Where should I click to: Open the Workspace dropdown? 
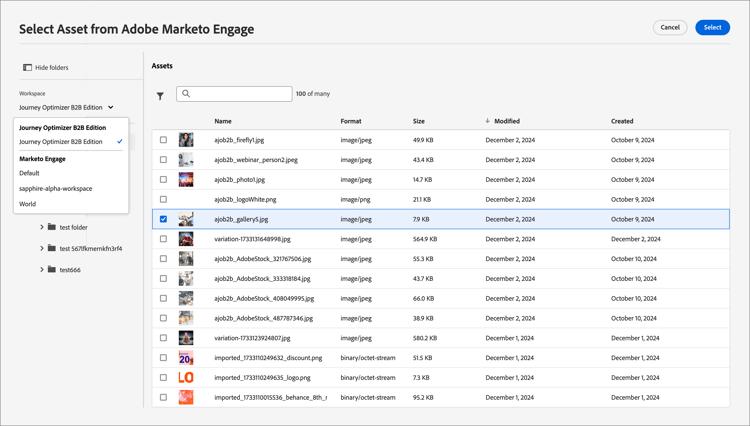click(66, 107)
